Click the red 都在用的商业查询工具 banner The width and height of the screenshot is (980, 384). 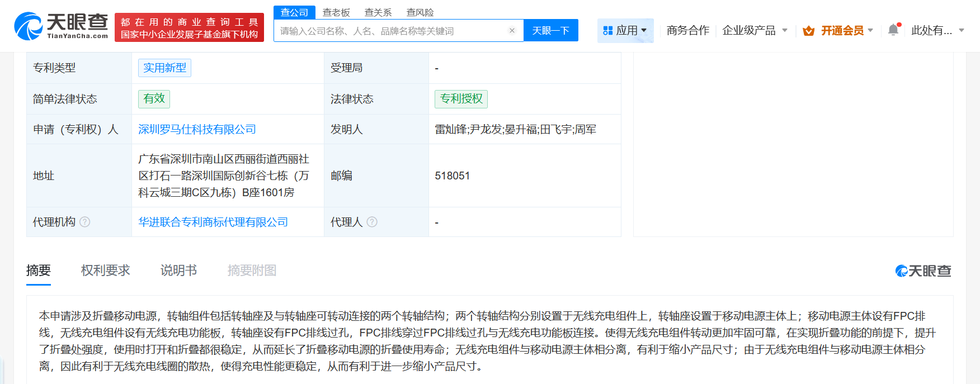189,27
